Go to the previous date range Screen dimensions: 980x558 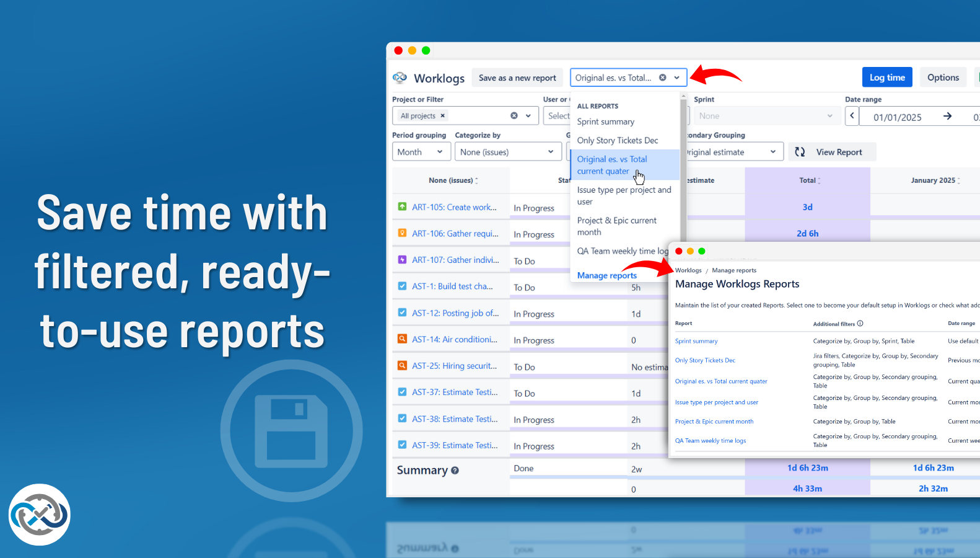[x=852, y=116]
